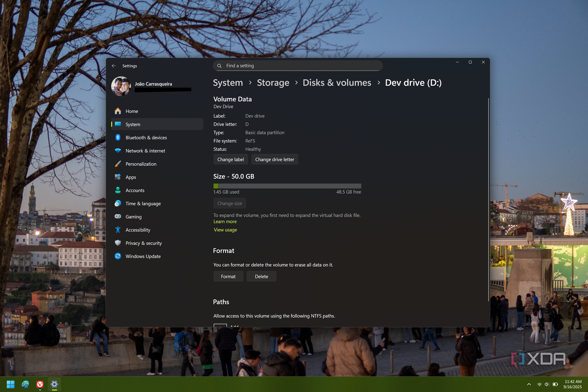The image size is (588, 392).
Task: Open the Learn more link
Action: point(225,221)
